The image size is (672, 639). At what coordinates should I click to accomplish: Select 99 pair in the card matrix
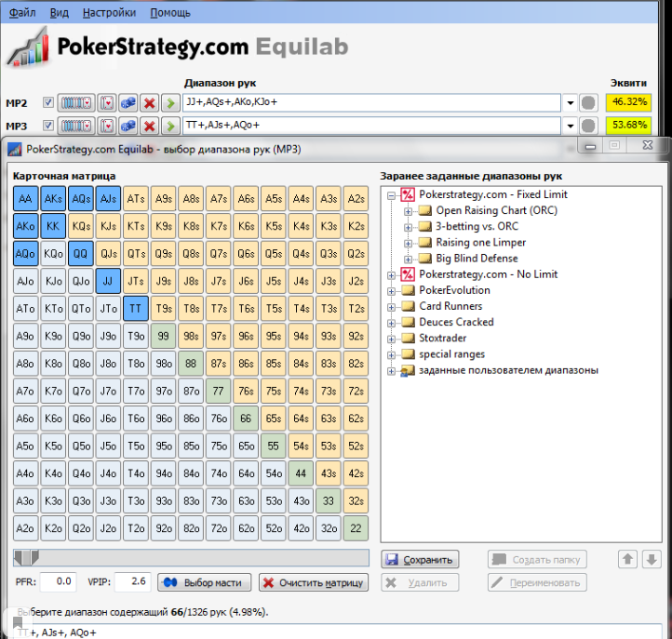coord(163,336)
